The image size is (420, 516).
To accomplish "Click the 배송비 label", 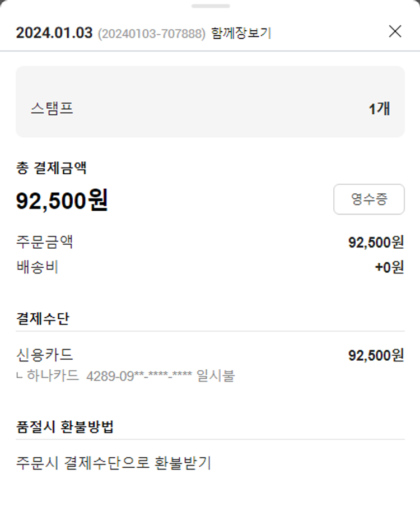I will (38, 267).
